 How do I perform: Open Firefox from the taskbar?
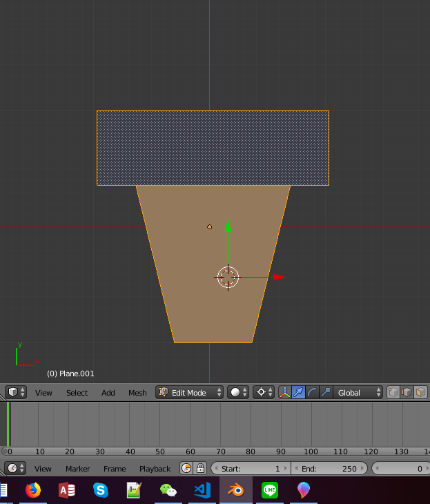tap(33, 490)
